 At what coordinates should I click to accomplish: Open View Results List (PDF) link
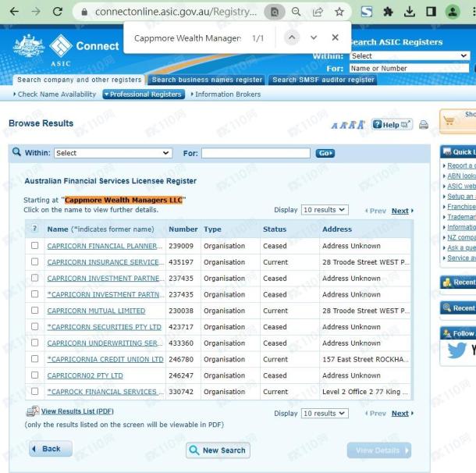pos(77,411)
